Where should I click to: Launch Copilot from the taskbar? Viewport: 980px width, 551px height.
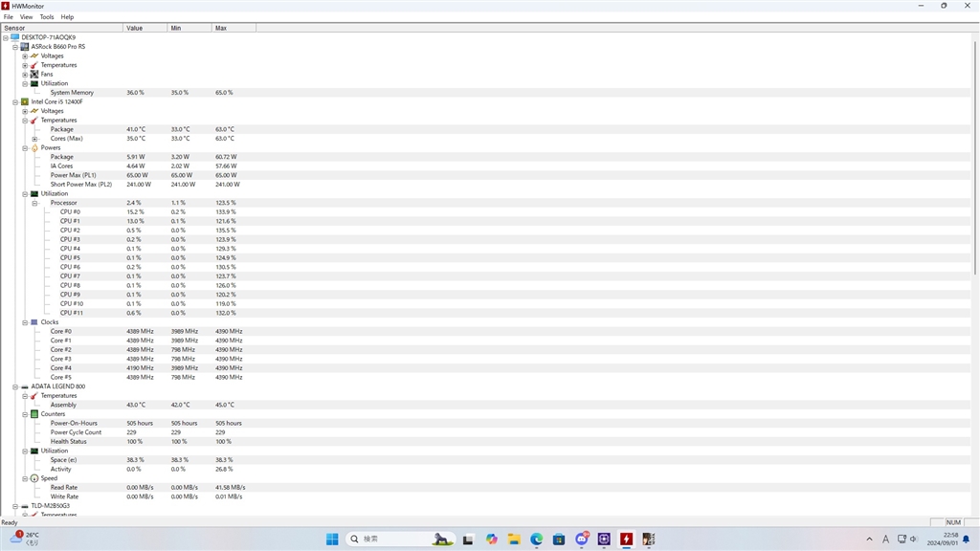point(492,540)
